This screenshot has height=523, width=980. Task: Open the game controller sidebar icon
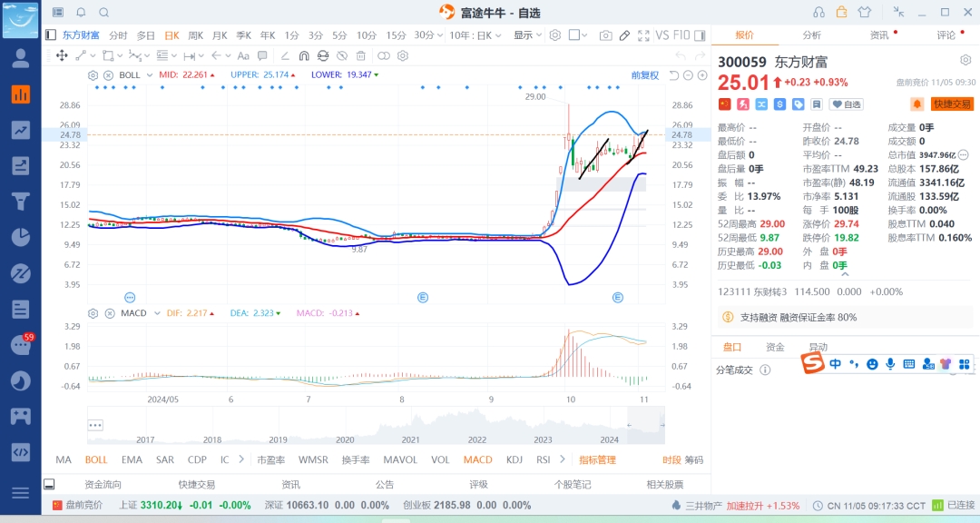coord(21,416)
